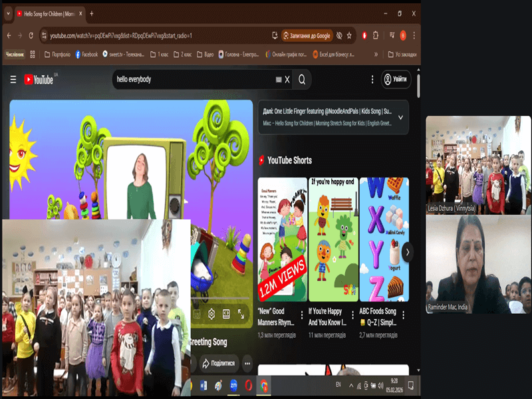Open the YouTube hamburger guide menu

(x=13, y=80)
